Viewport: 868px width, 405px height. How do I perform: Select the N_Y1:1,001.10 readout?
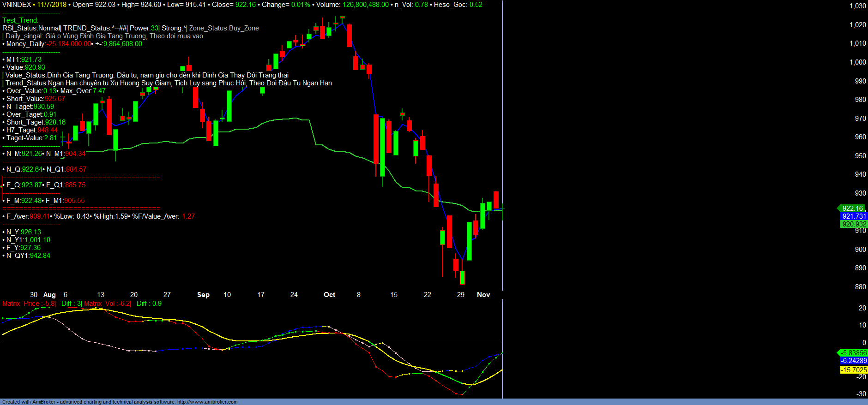(28, 240)
